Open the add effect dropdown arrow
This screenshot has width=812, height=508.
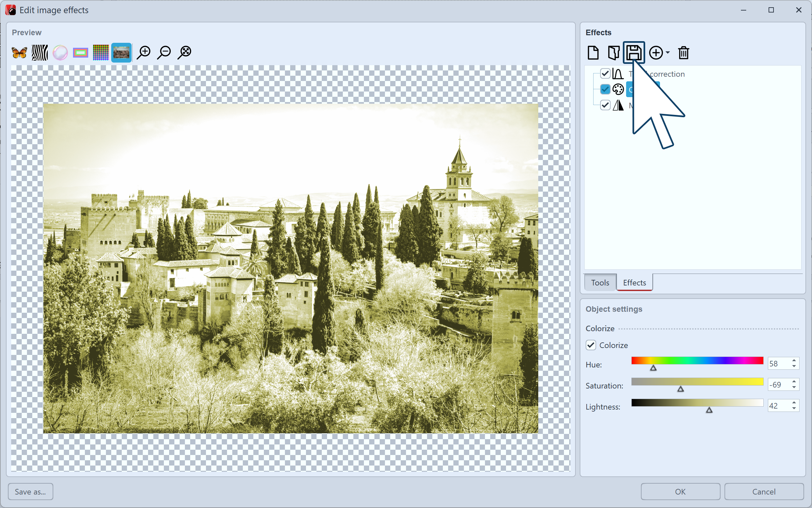pos(667,52)
